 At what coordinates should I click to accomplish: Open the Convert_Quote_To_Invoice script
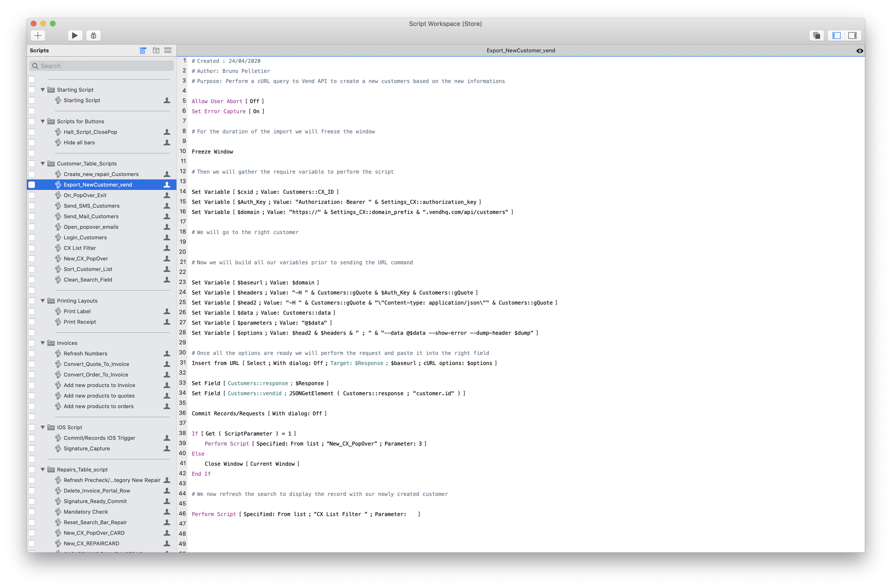96,364
